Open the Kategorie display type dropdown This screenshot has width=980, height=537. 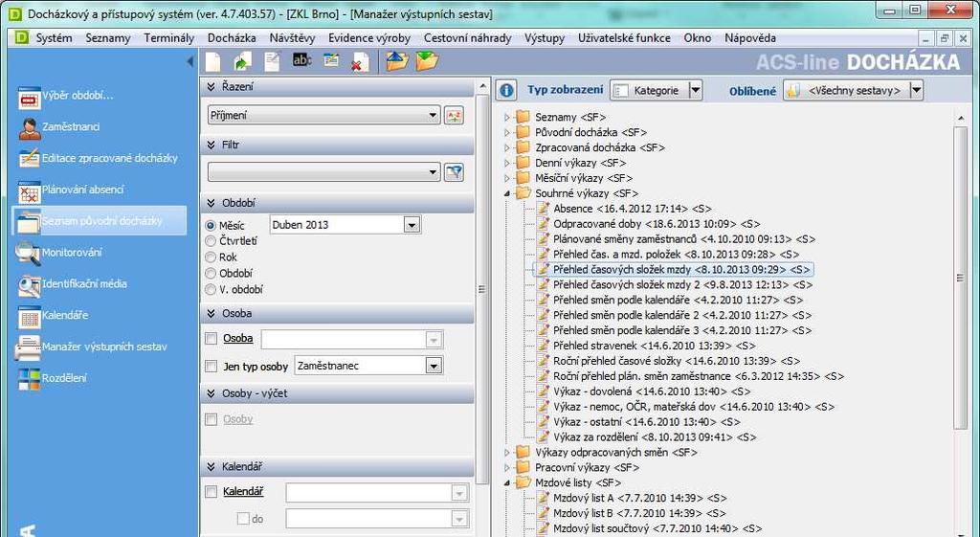[x=695, y=91]
